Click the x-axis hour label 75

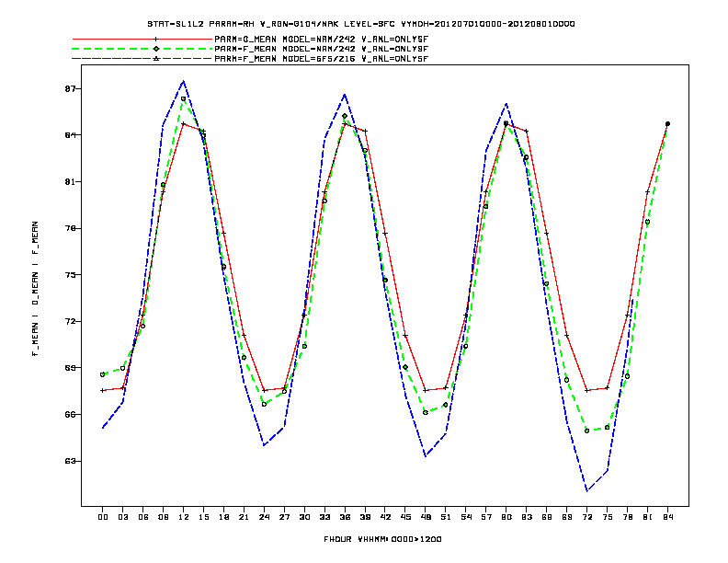point(608,517)
